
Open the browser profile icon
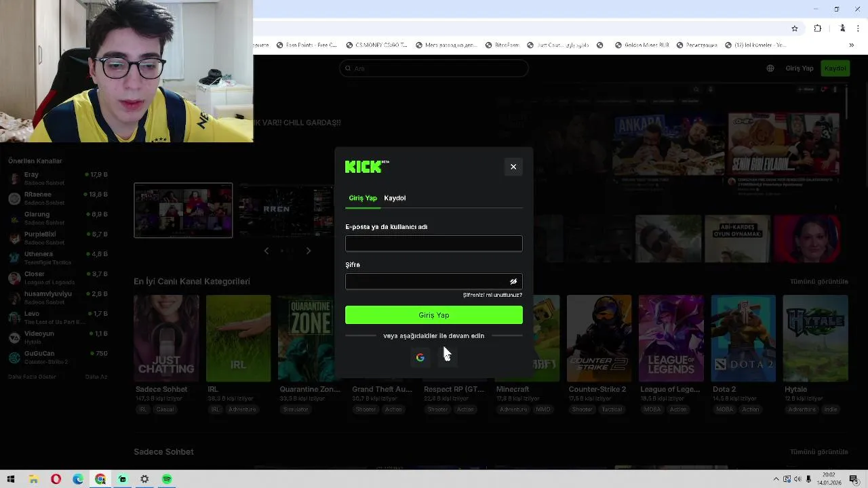(x=842, y=28)
